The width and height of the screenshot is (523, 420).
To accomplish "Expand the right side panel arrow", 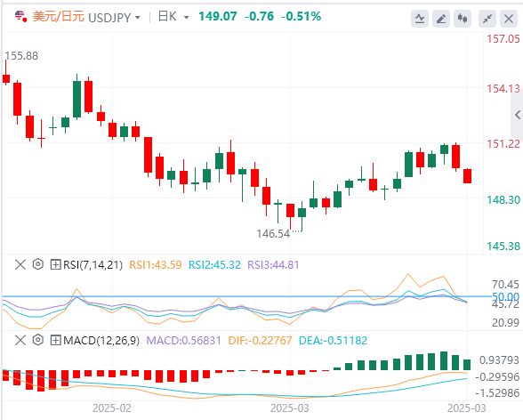I will coord(518,115).
